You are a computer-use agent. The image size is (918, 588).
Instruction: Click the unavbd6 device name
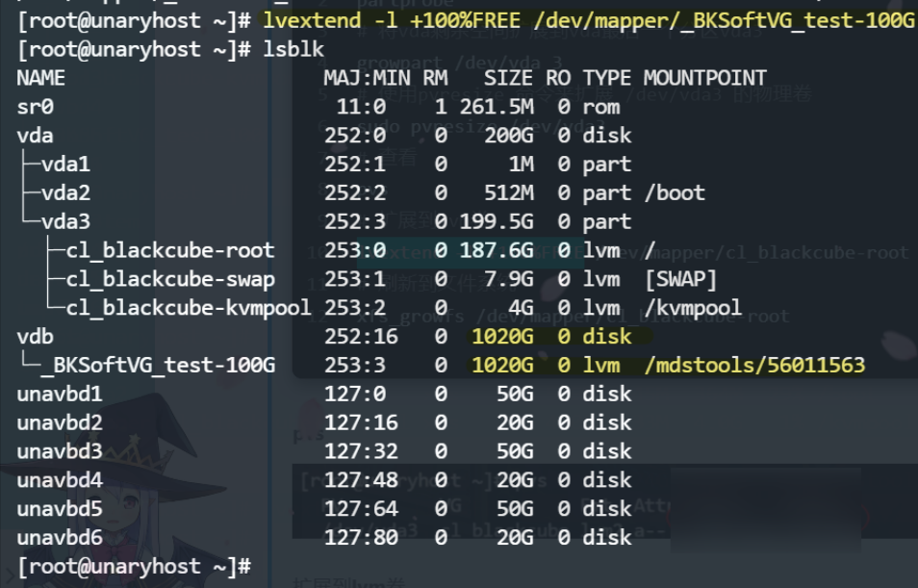[60, 537]
